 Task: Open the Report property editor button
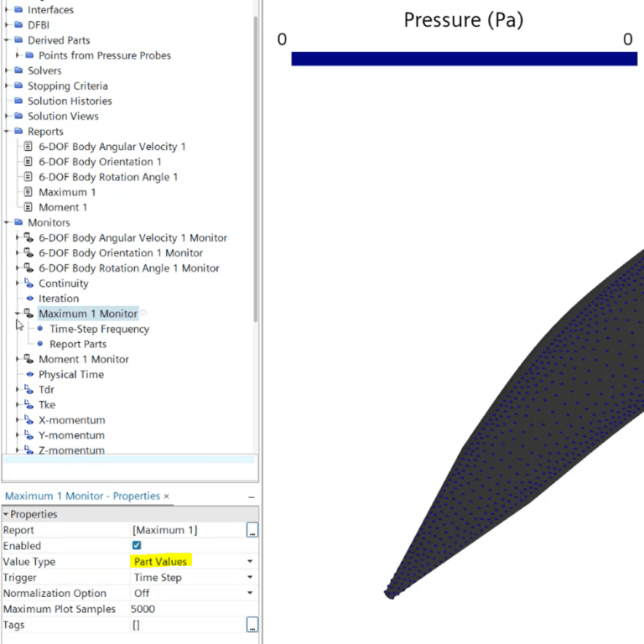point(252,530)
